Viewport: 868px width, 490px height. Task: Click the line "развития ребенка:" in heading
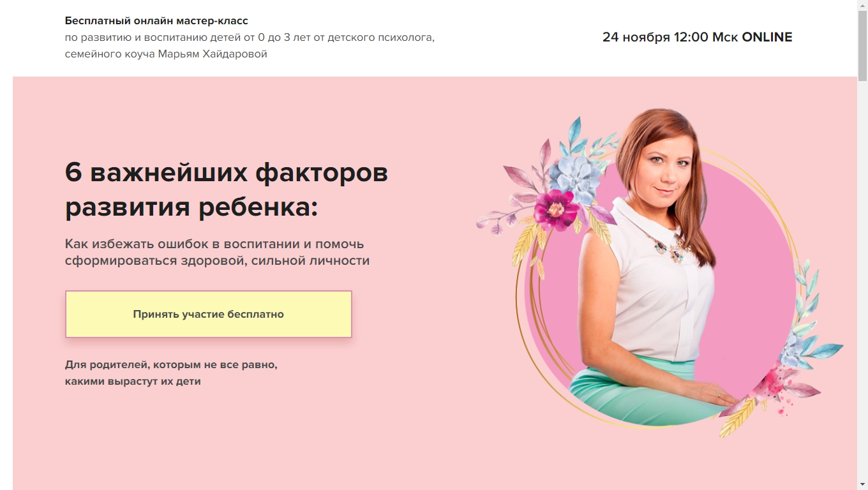point(191,207)
